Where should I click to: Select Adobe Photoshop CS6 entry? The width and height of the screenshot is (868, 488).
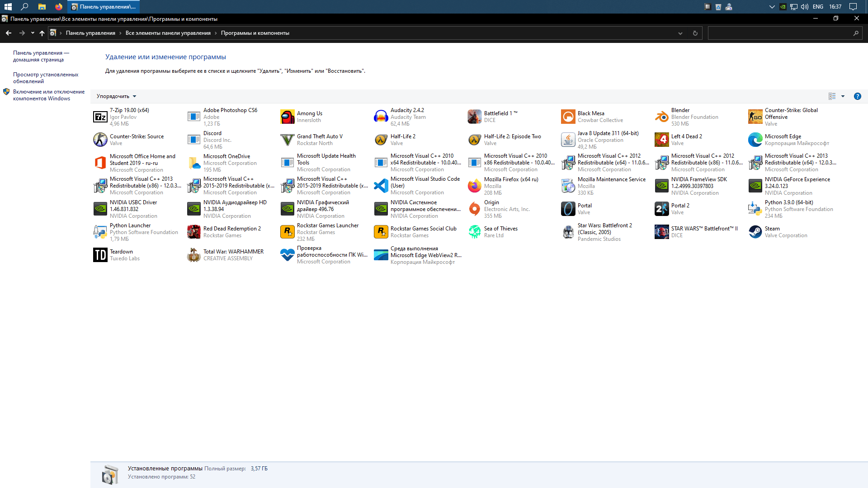[231, 117]
